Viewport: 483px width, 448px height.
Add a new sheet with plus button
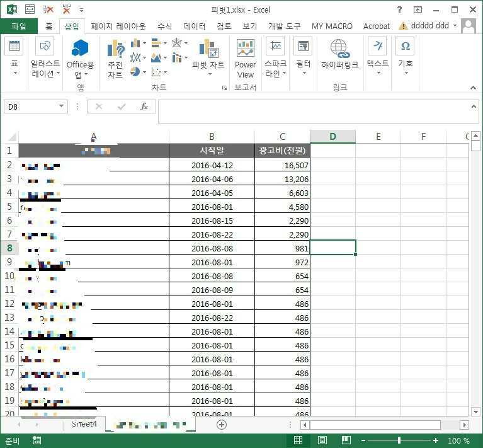coord(222,425)
